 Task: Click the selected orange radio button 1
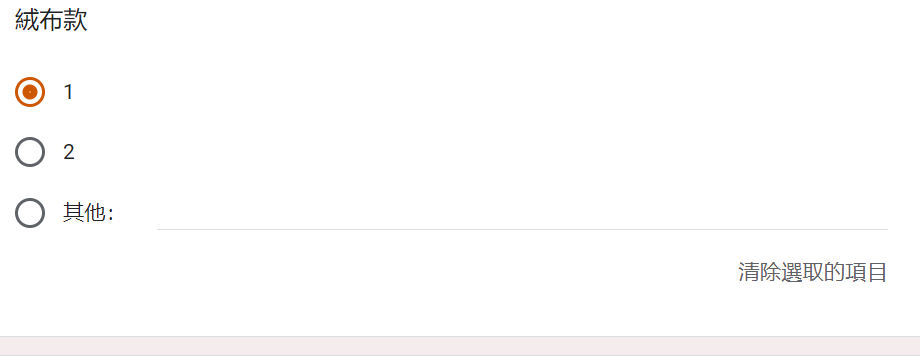(30, 92)
